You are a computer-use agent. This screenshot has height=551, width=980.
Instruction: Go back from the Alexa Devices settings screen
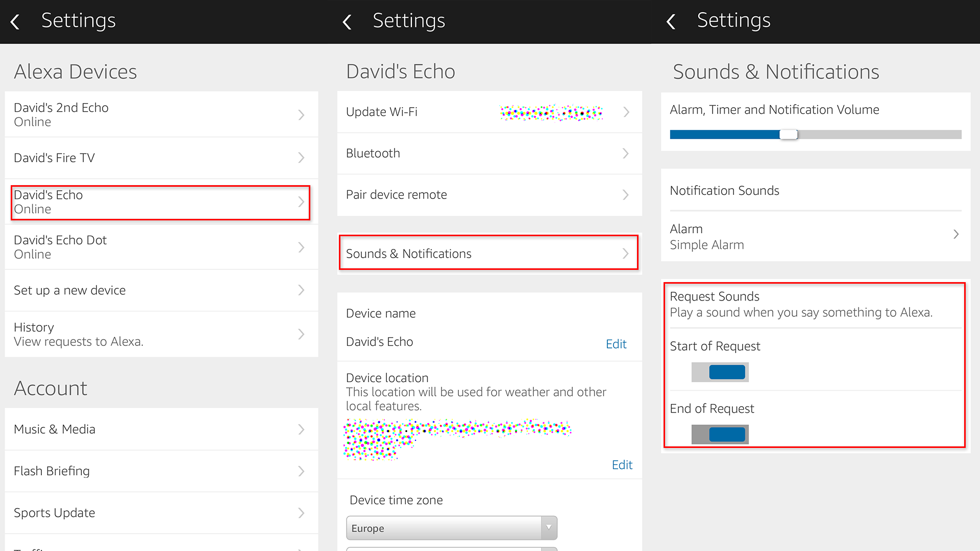pyautogui.click(x=15, y=21)
